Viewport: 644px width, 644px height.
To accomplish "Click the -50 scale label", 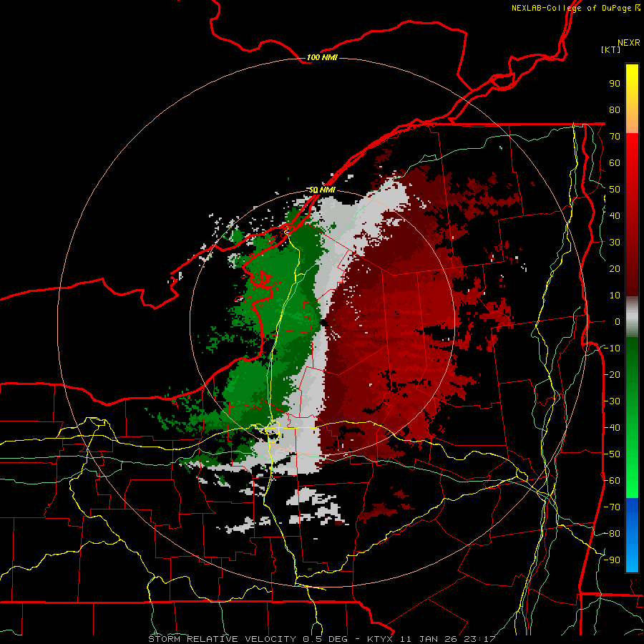I will tap(612, 454).
